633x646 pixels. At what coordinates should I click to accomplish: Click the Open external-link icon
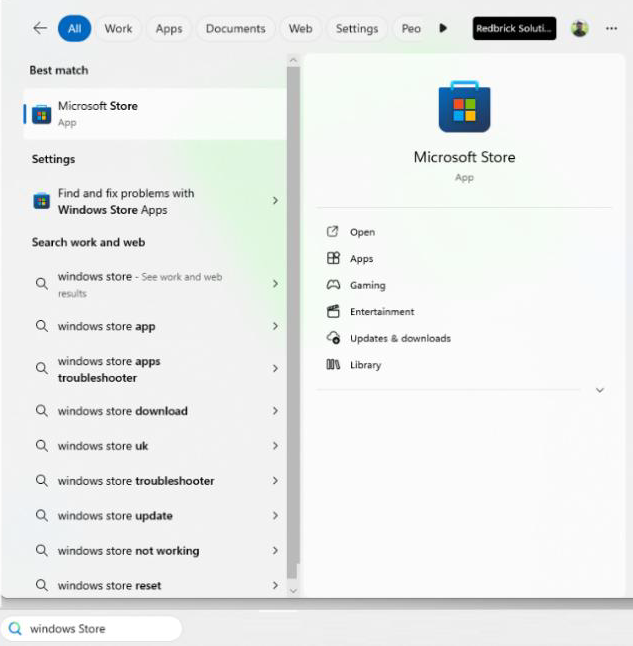[x=333, y=232]
